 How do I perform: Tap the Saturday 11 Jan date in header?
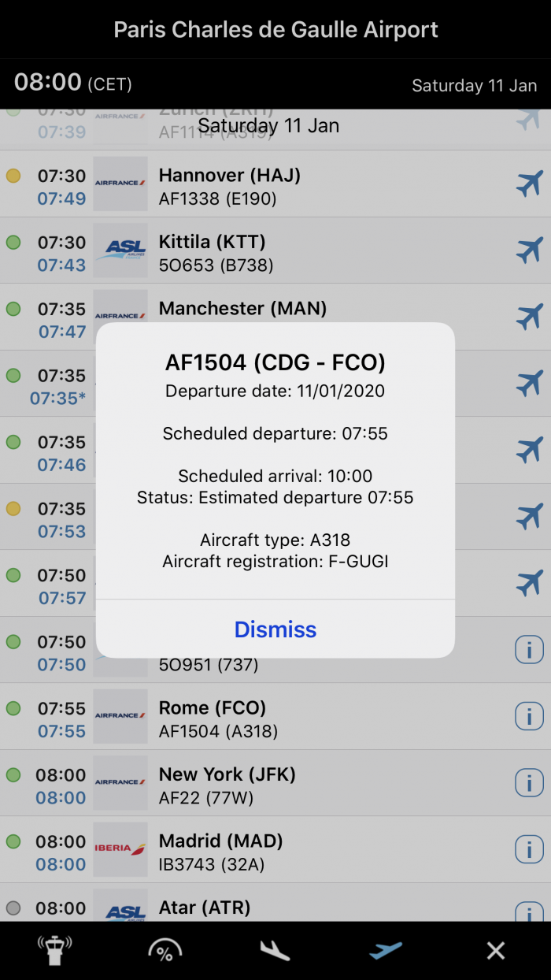[x=474, y=85]
